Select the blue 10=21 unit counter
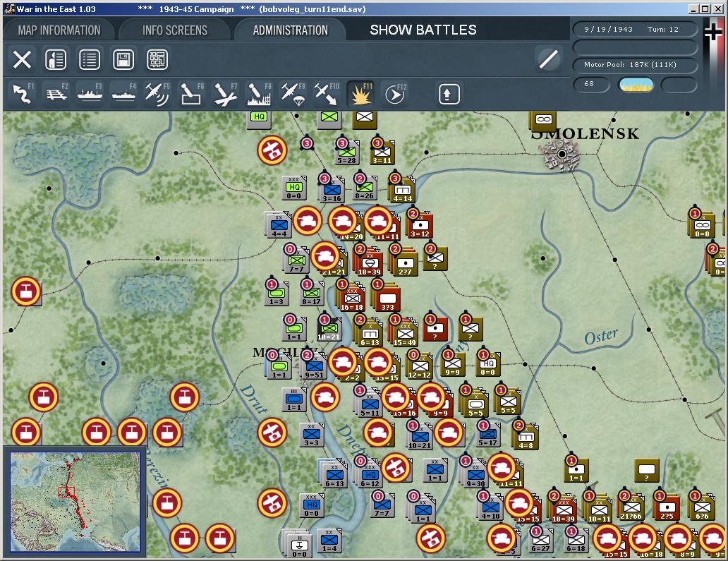 tap(419, 438)
